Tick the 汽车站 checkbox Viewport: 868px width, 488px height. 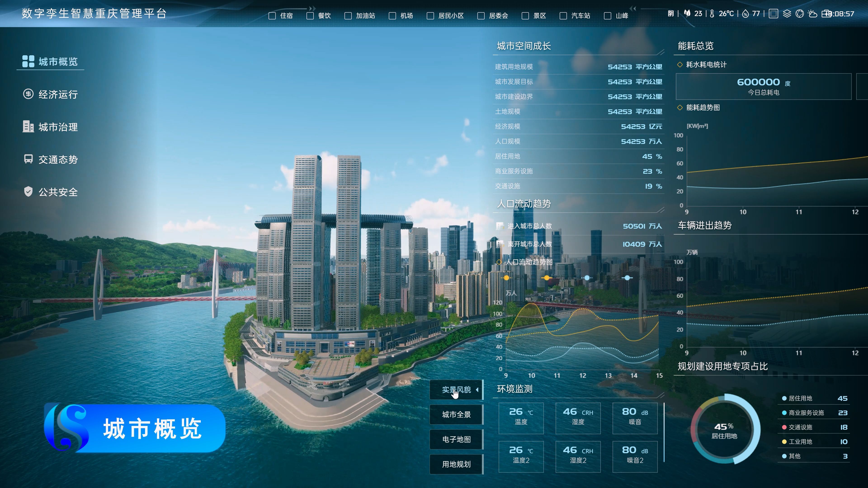pos(563,16)
